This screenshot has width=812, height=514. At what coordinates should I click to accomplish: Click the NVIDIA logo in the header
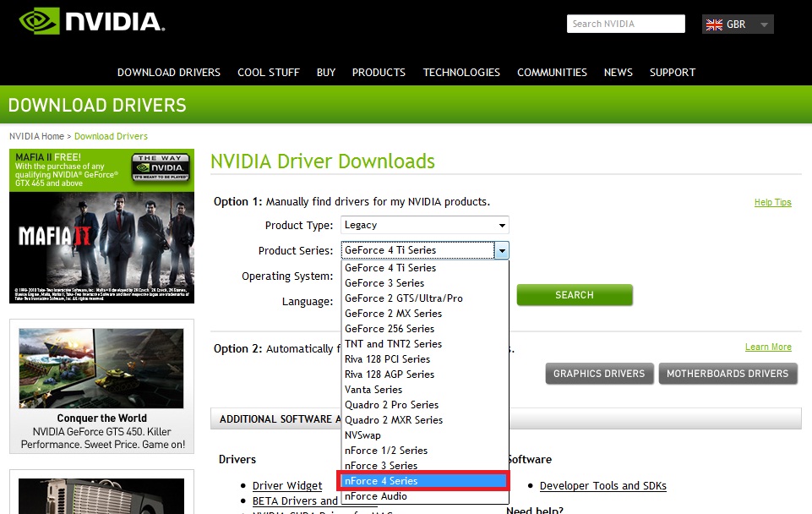tap(91, 21)
